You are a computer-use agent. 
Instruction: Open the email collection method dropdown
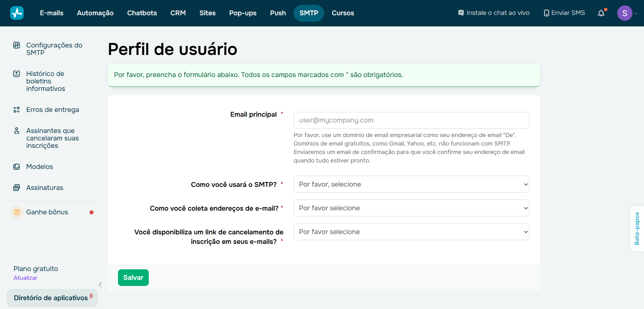[x=411, y=208]
